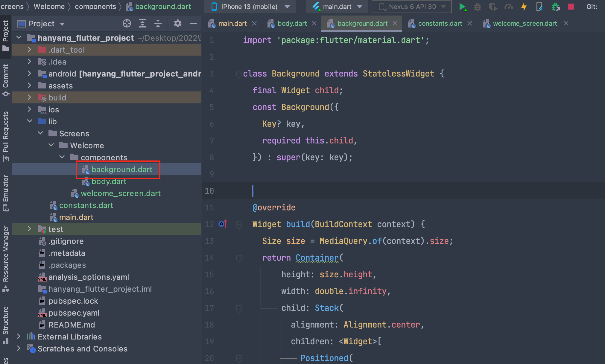Click the green Run button
Viewport: 605px width, 364px height.
pos(462,7)
